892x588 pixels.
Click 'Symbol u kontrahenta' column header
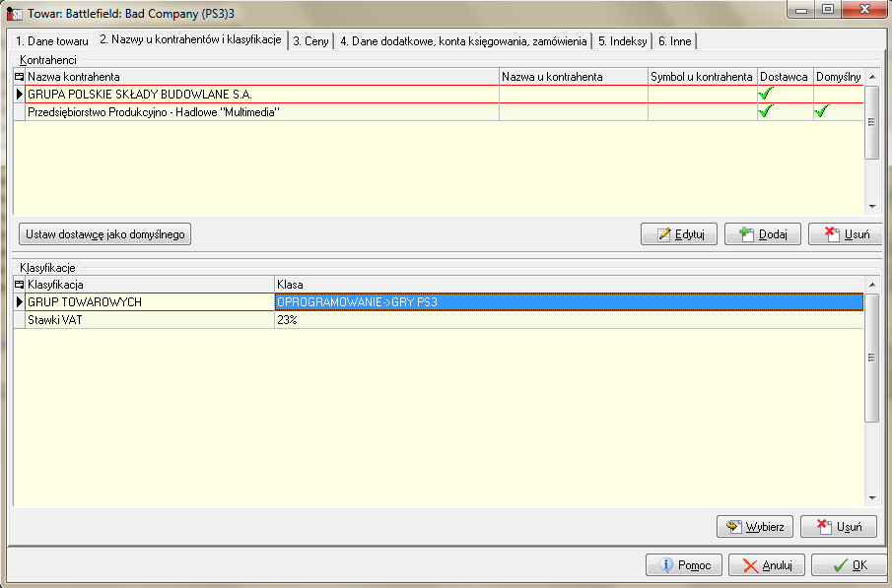pyautogui.click(x=703, y=77)
